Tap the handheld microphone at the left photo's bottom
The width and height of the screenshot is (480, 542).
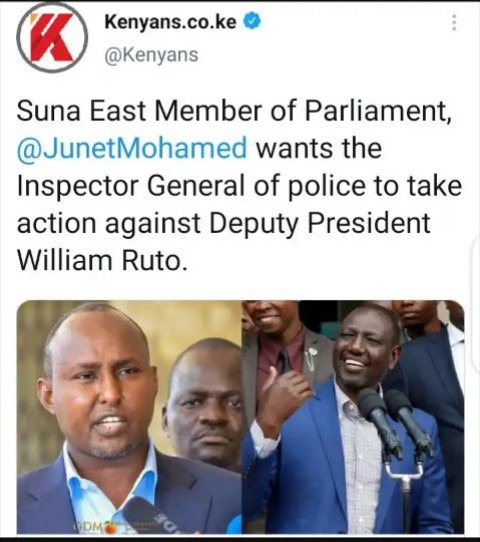click(152, 517)
